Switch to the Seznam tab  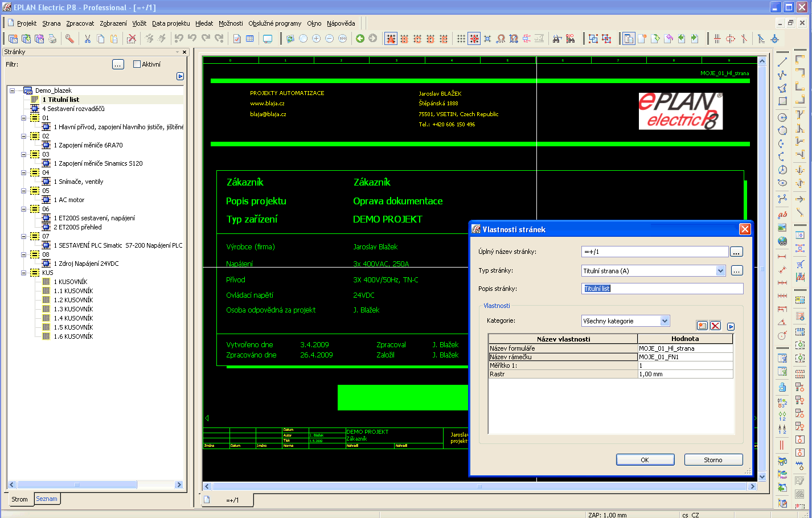[x=47, y=499]
